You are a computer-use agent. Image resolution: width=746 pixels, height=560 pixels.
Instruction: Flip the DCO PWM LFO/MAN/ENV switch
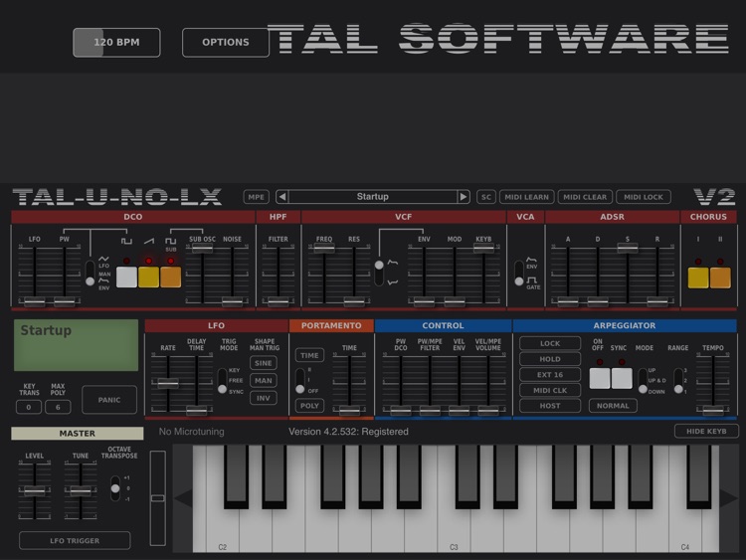point(90,274)
